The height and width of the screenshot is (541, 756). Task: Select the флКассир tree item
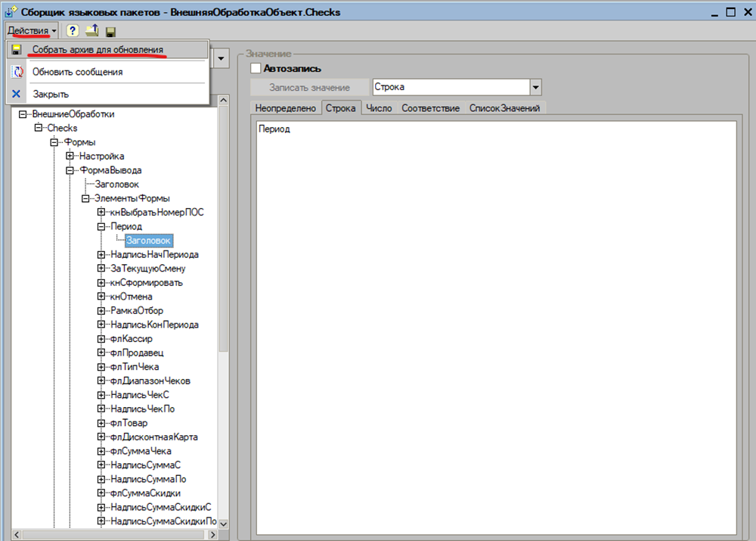[131, 339]
